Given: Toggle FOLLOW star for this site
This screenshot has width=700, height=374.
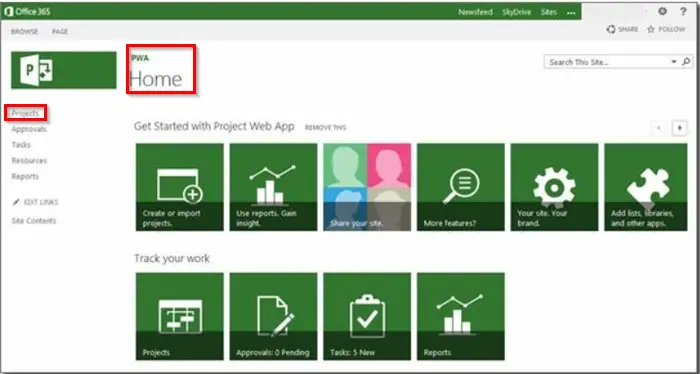Looking at the screenshot, I should pos(666,29).
